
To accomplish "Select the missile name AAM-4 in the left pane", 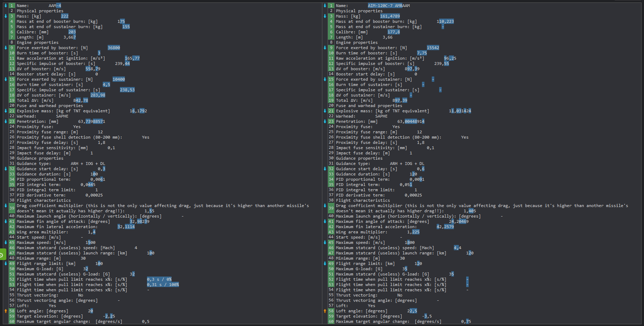I will pyautogui.click(x=55, y=6).
